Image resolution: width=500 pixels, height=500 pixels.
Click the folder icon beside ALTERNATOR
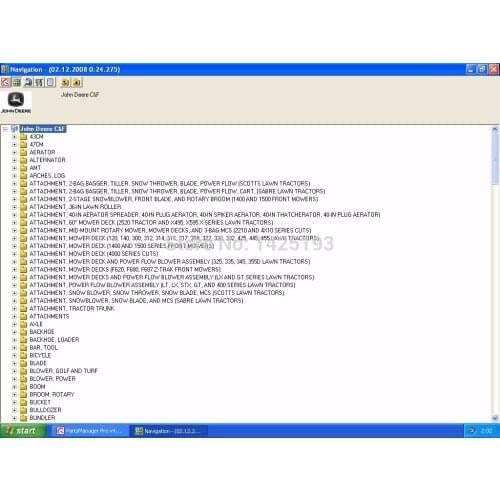pos(23,160)
